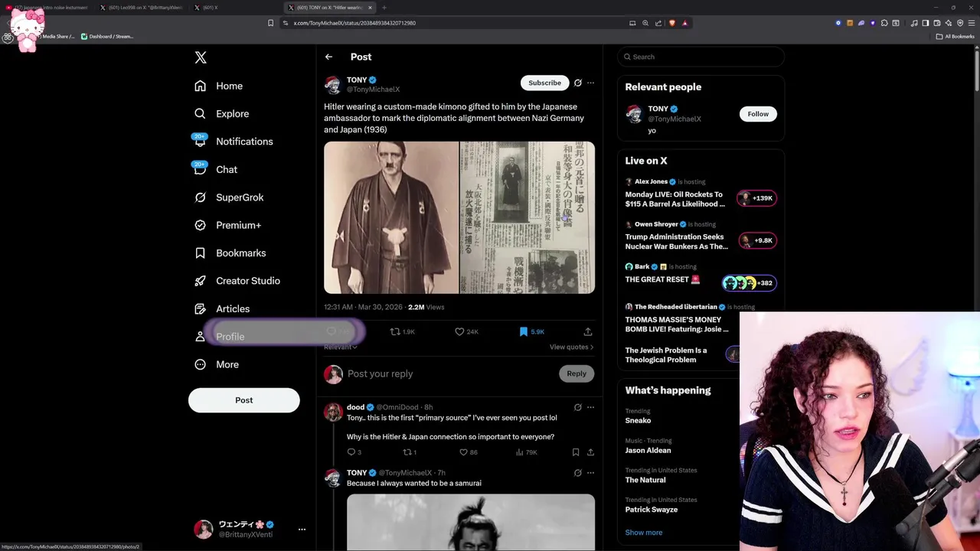The width and height of the screenshot is (980, 551).
Task: Repost the main post showing 1.9K
Action: coord(403,331)
